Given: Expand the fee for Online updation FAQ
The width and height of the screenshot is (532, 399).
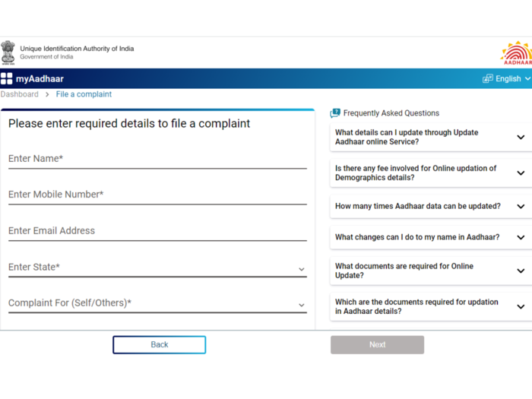Looking at the screenshot, I should pyautogui.click(x=431, y=173).
